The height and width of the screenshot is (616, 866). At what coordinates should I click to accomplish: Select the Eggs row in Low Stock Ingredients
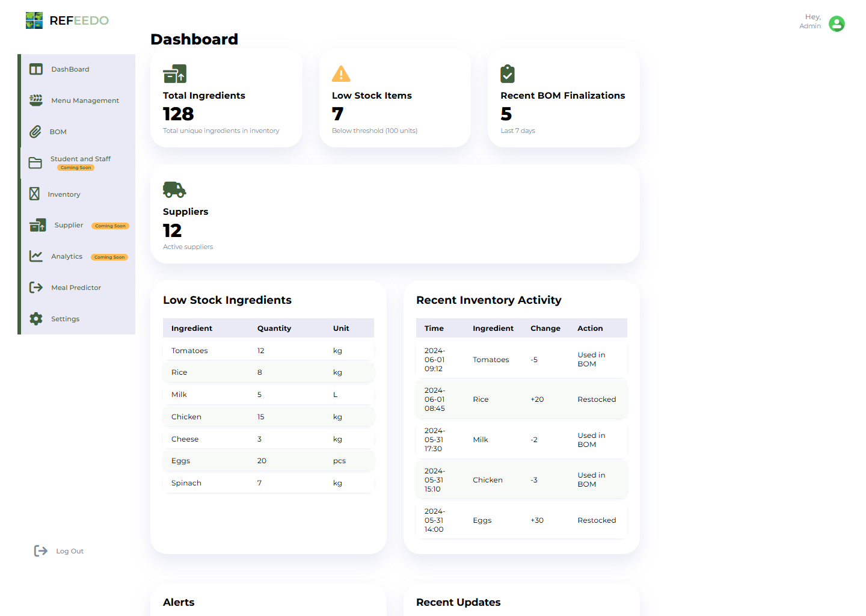268,461
